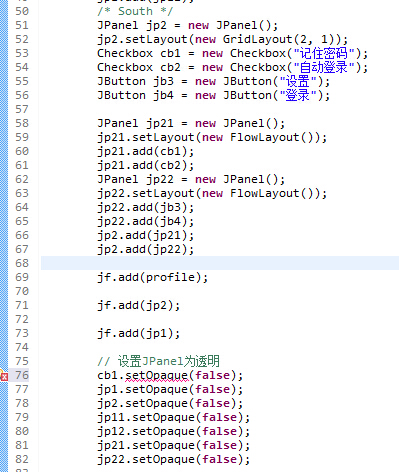Click the error marker beside line 76
Viewport: 399px width, 472px height.
click(x=4, y=377)
